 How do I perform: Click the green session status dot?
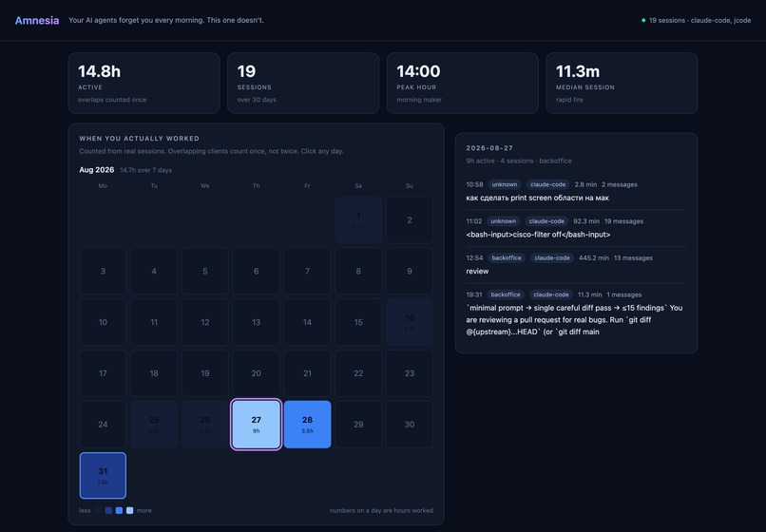(x=643, y=21)
